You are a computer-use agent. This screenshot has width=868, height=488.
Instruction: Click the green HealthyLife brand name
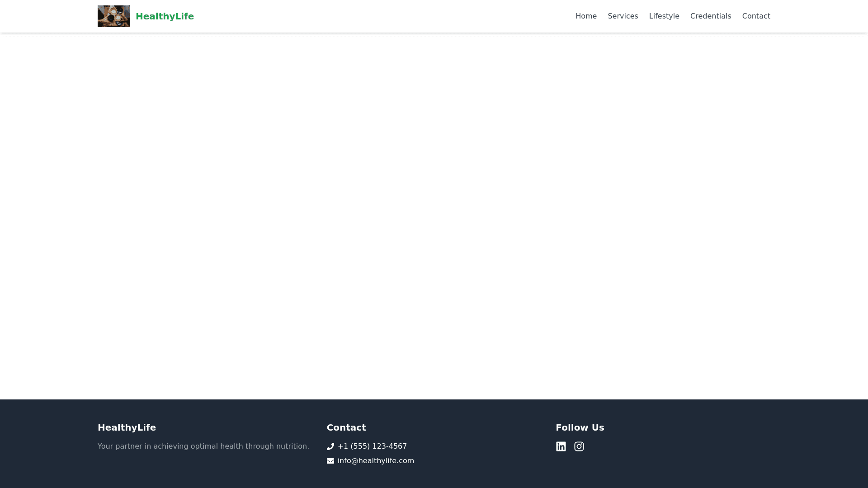[165, 16]
